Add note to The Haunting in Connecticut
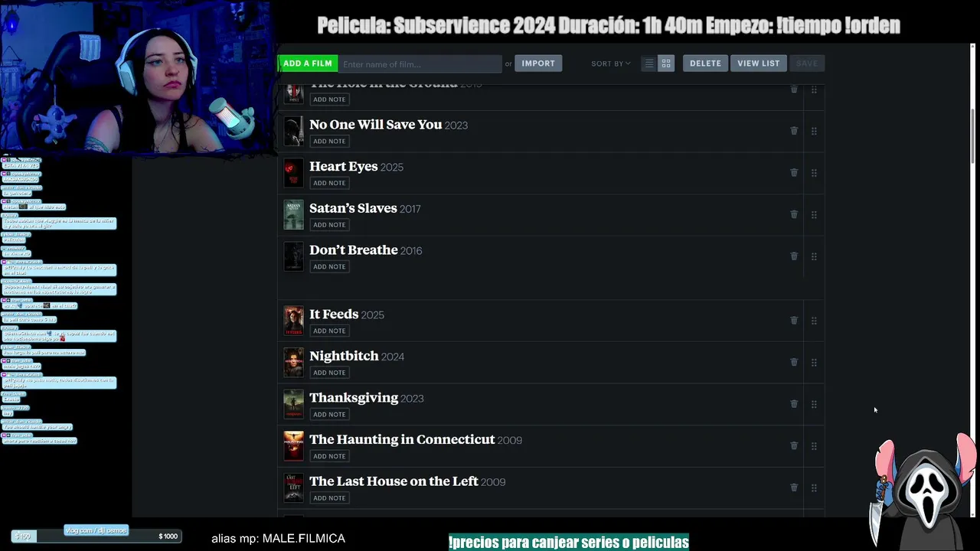 (329, 456)
